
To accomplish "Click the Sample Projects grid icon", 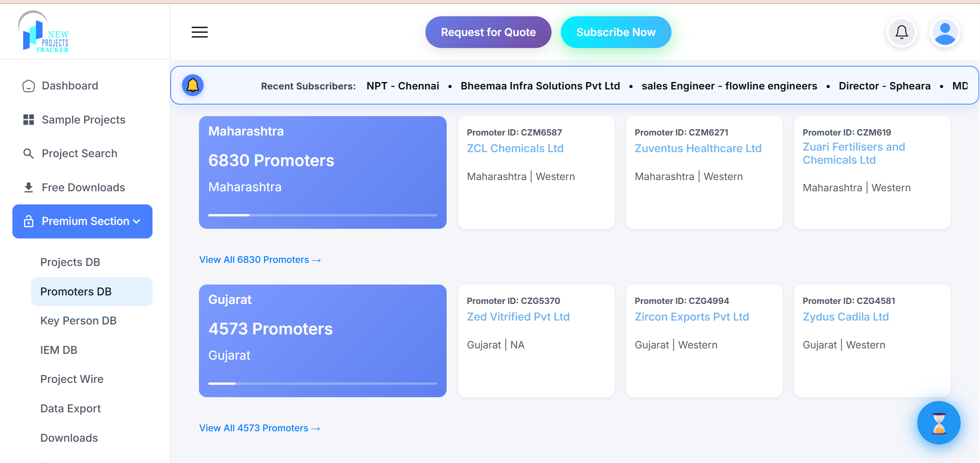I will point(28,120).
